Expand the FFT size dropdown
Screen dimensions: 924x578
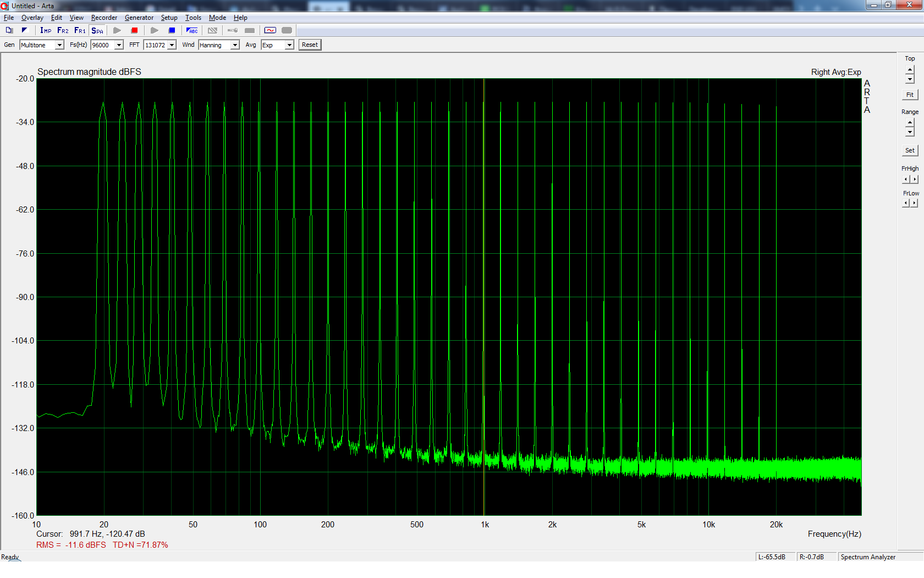(x=172, y=45)
